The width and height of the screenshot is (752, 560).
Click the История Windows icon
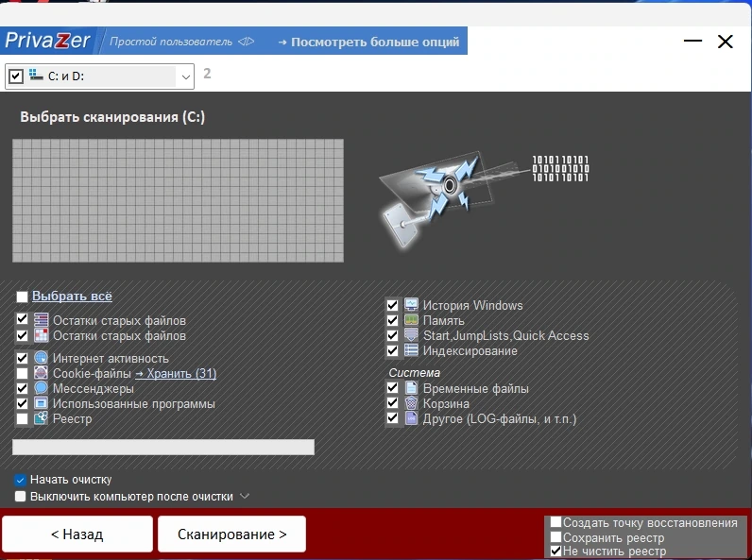pyautogui.click(x=412, y=305)
